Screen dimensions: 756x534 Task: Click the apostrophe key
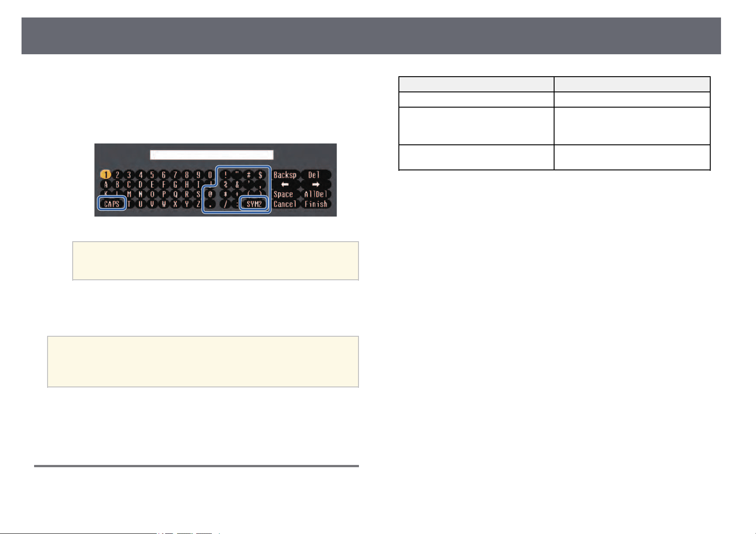(249, 184)
